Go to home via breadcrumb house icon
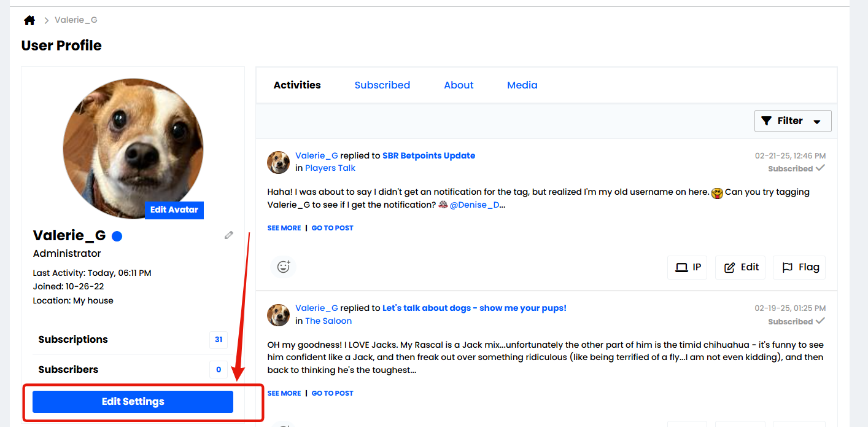Screen dimensions: 868x427 pos(29,20)
